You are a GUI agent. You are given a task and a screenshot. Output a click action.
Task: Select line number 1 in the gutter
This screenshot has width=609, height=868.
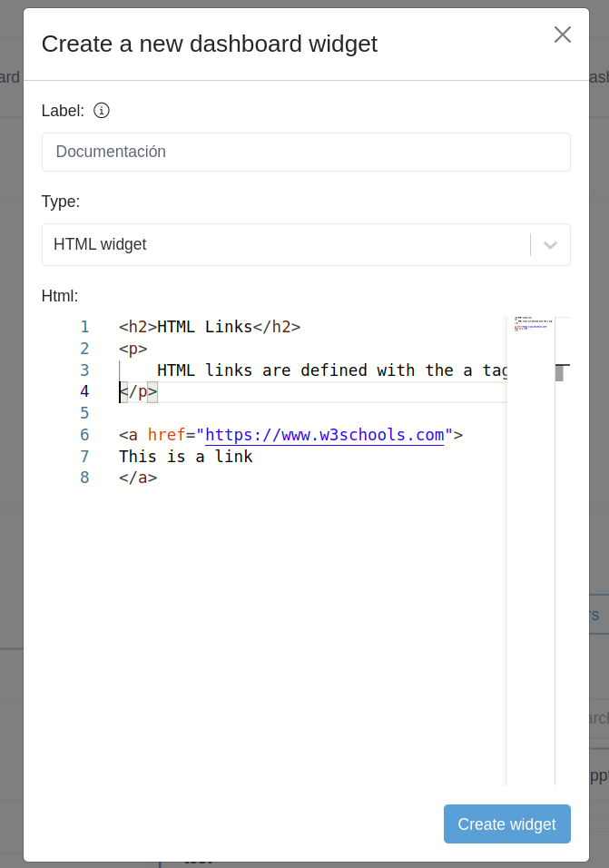(84, 327)
